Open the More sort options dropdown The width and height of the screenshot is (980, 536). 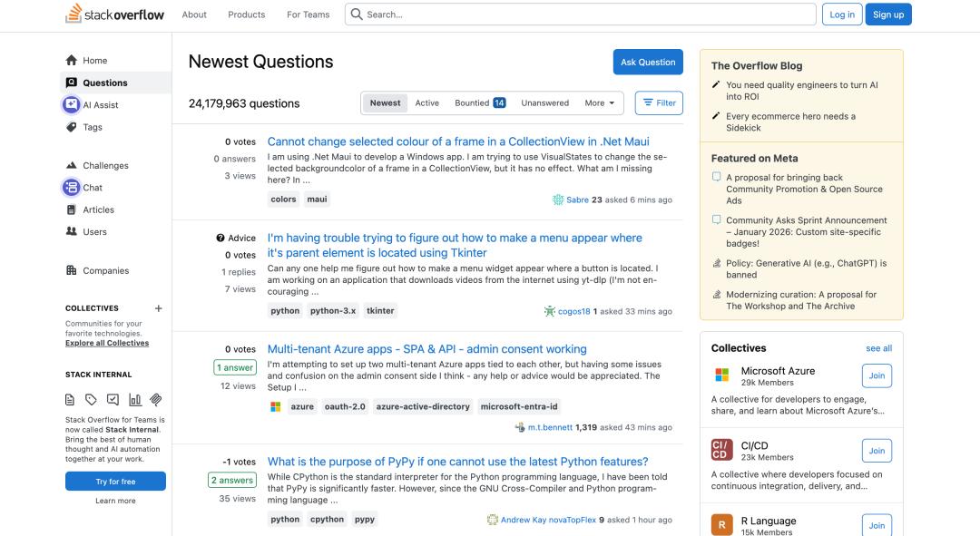click(599, 103)
